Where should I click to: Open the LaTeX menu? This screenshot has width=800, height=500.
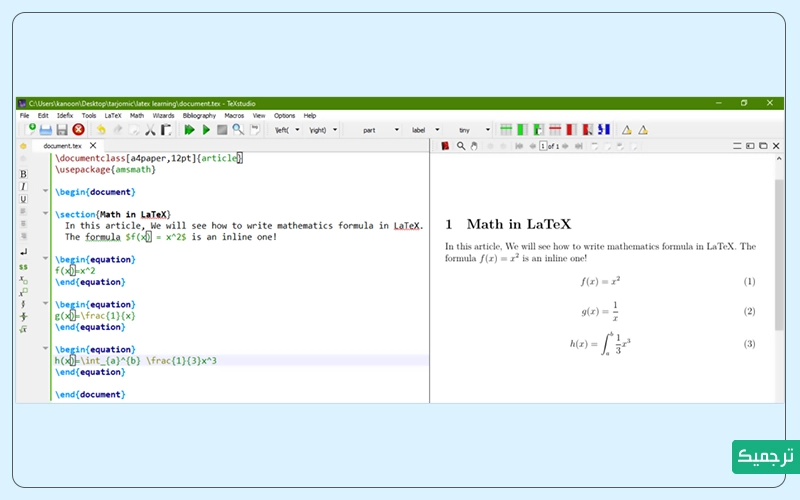[113, 116]
